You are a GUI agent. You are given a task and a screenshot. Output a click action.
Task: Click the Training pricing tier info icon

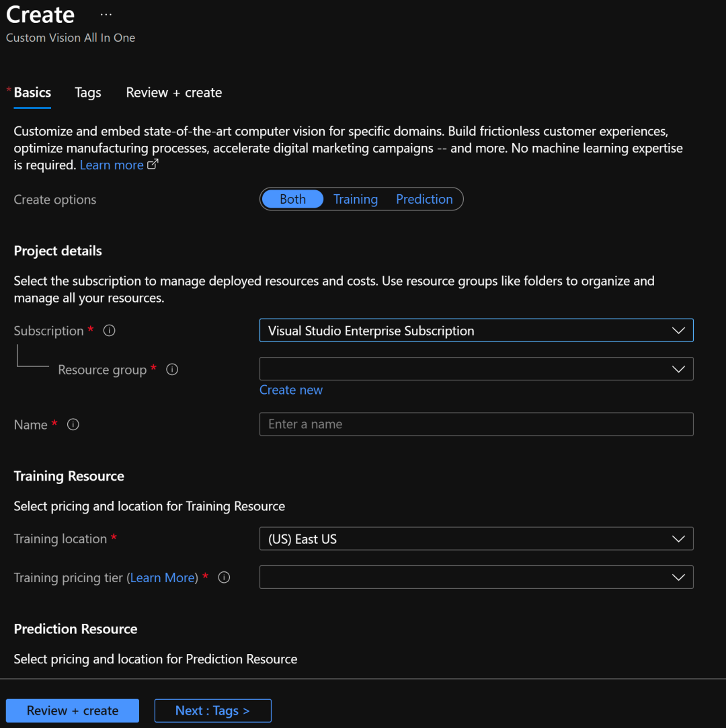(225, 577)
